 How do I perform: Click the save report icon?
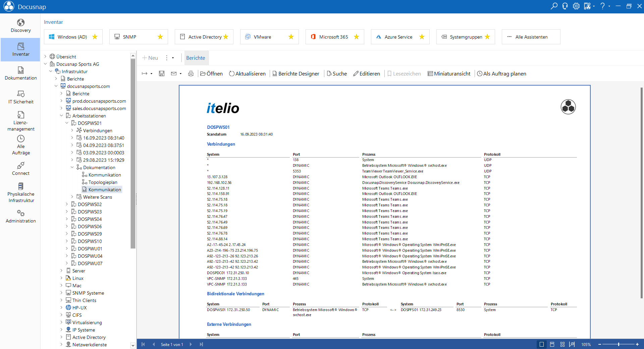(x=162, y=73)
